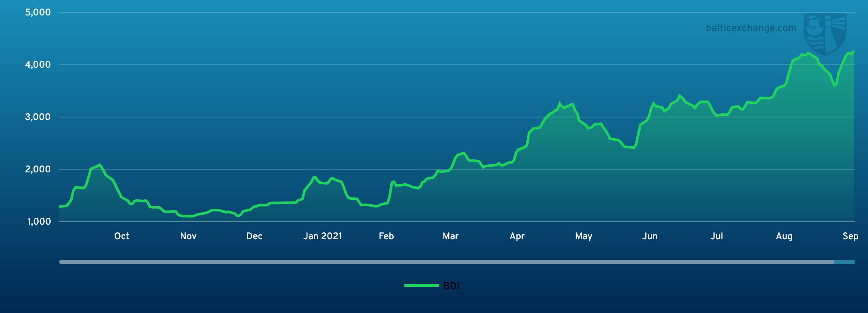Click the May label on the x-axis

click(584, 236)
